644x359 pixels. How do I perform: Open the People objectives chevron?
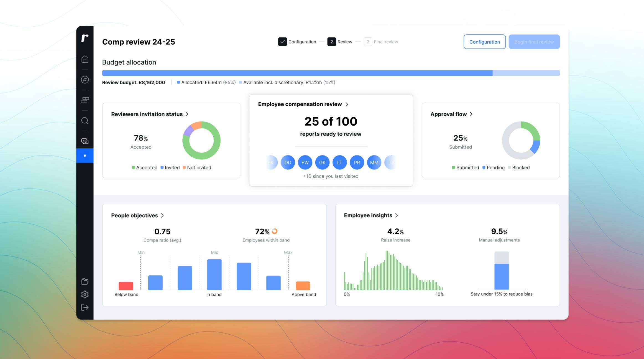(163, 215)
